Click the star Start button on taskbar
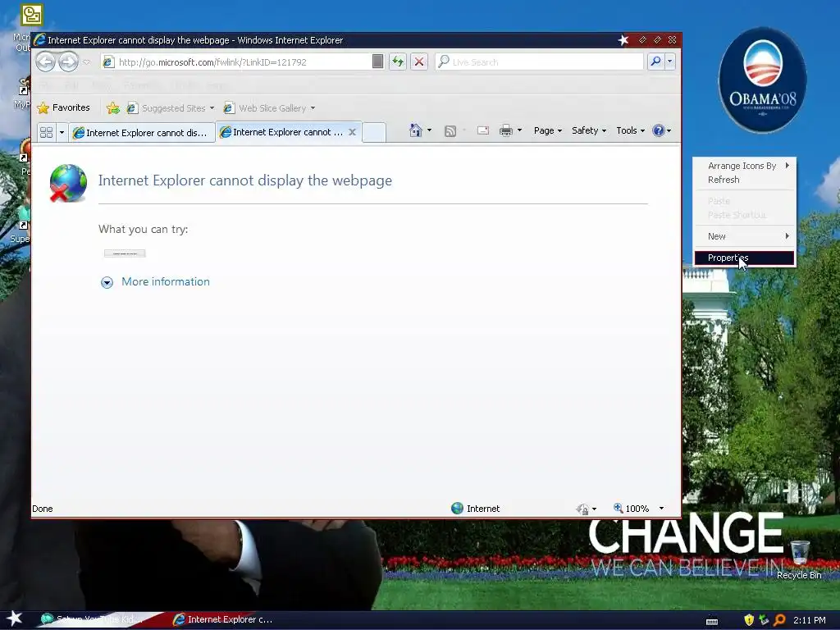 tap(15, 619)
